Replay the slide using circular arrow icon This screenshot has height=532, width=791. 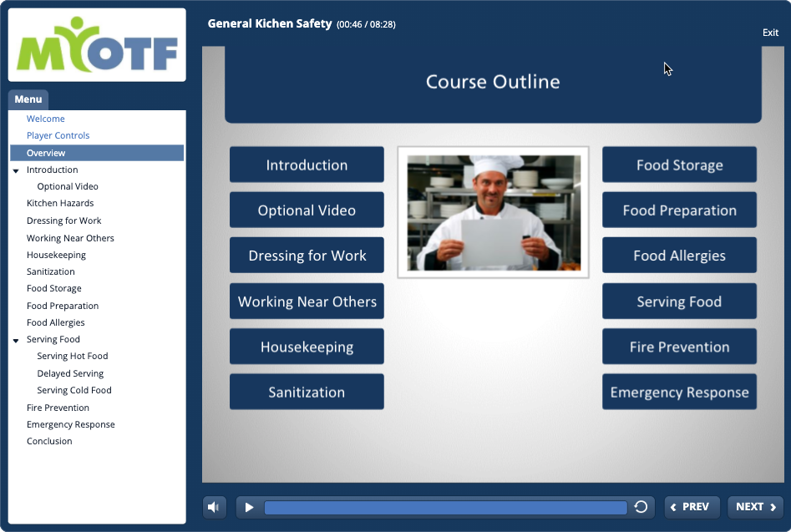[x=641, y=507]
